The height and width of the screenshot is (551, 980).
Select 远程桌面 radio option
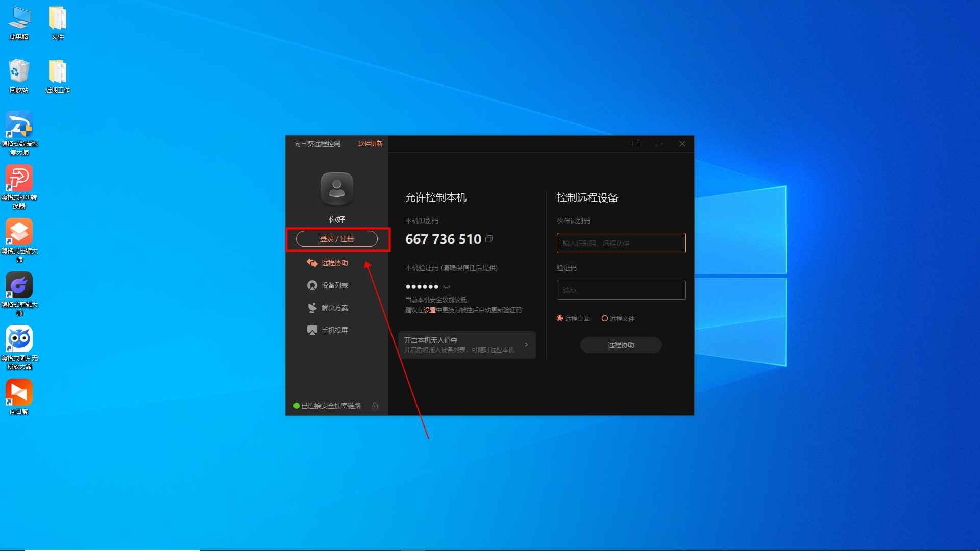(560, 318)
